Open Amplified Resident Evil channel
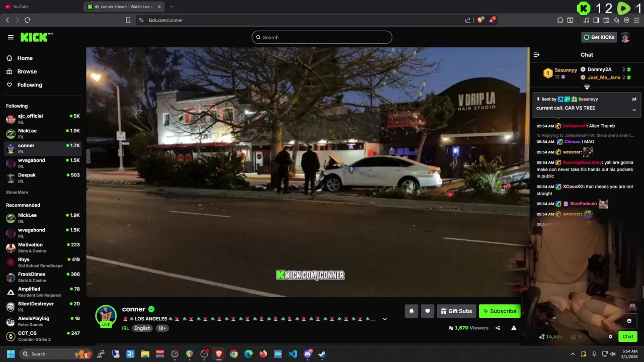Screen dimensions: 644x362 (x=43, y=292)
